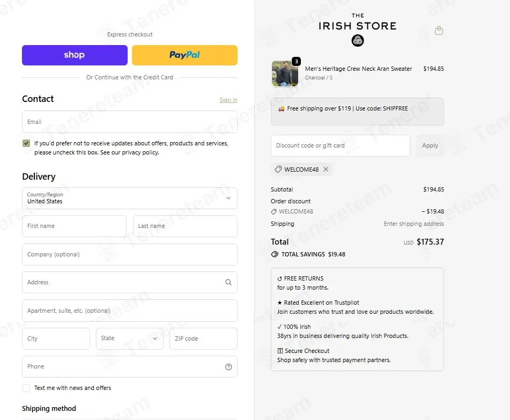Click the discount amount – $19.48
The width and height of the screenshot is (510, 420).
click(433, 211)
